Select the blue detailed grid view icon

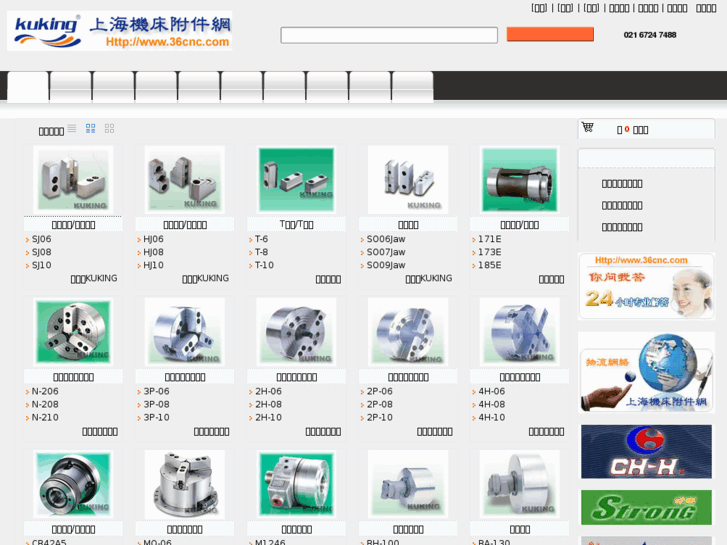click(x=90, y=128)
